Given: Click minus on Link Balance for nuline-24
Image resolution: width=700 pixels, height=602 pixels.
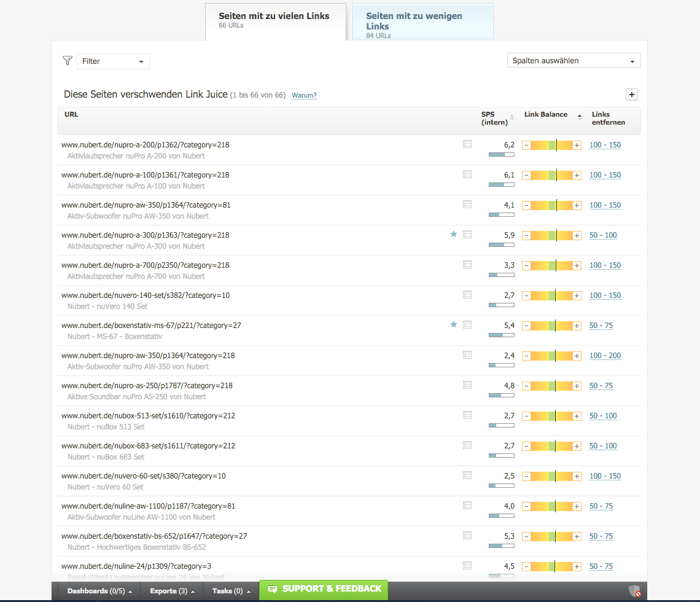Looking at the screenshot, I should tap(526, 567).
